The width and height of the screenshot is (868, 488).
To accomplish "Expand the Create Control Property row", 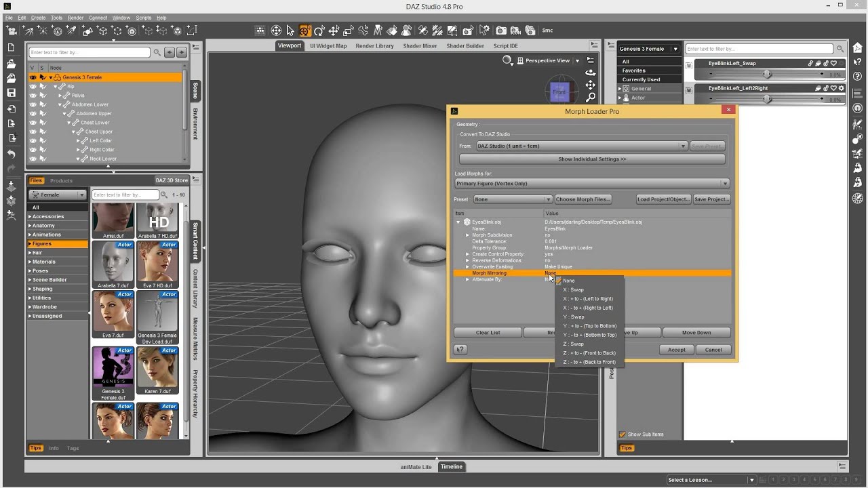I will click(467, 254).
